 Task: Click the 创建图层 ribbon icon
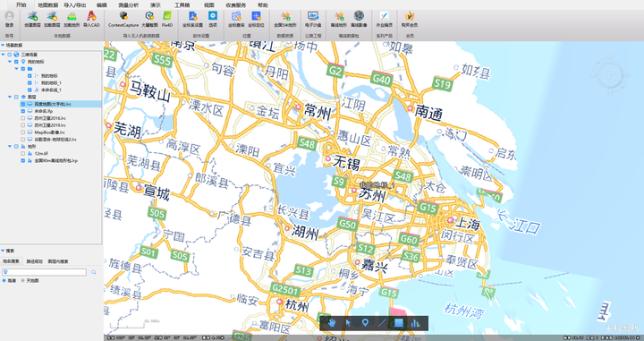32,16
